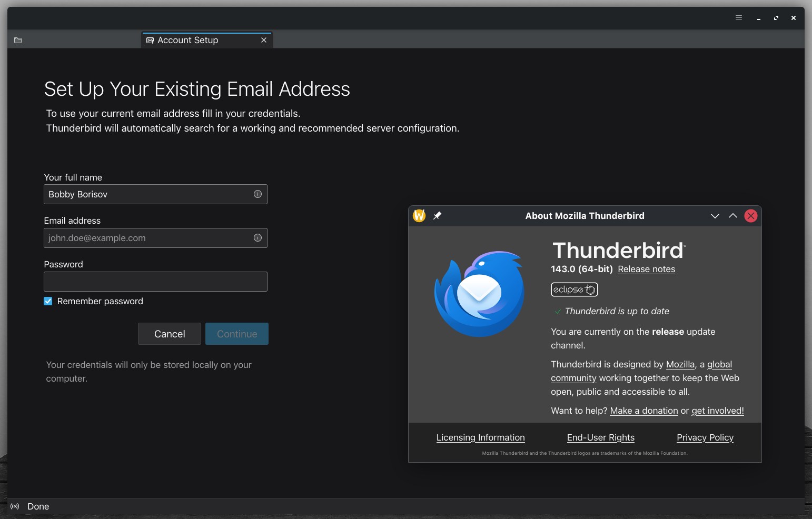Image resolution: width=812 pixels, height=519 pixels.
Task: Click the yellow W icon in the About dialog titlebar
Action: tap(419, 216)
